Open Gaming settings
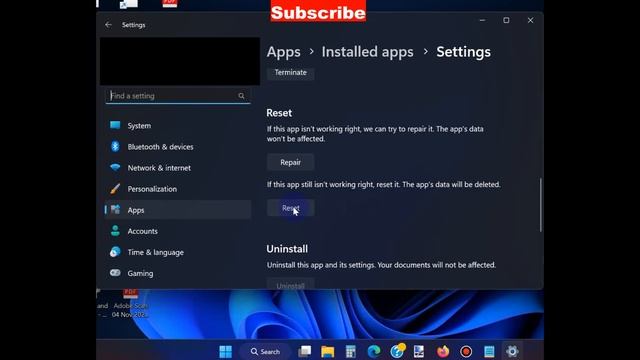 pyautogui.click(x=178, y=273)
